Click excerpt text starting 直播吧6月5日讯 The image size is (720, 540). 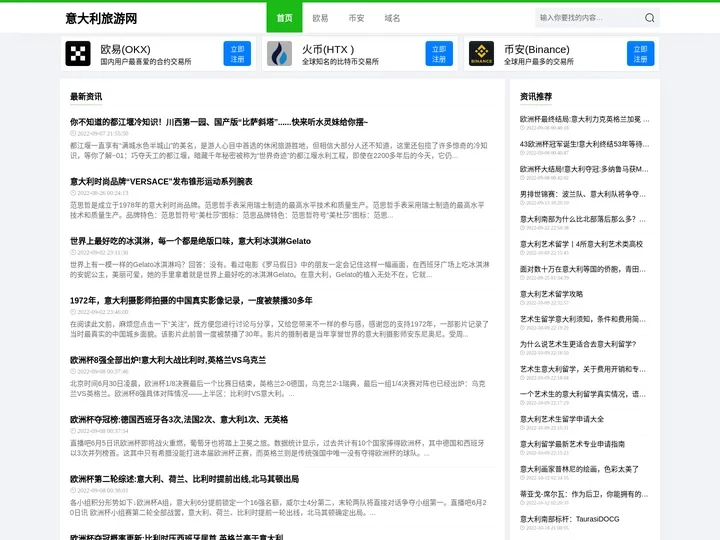click(277, 448)
